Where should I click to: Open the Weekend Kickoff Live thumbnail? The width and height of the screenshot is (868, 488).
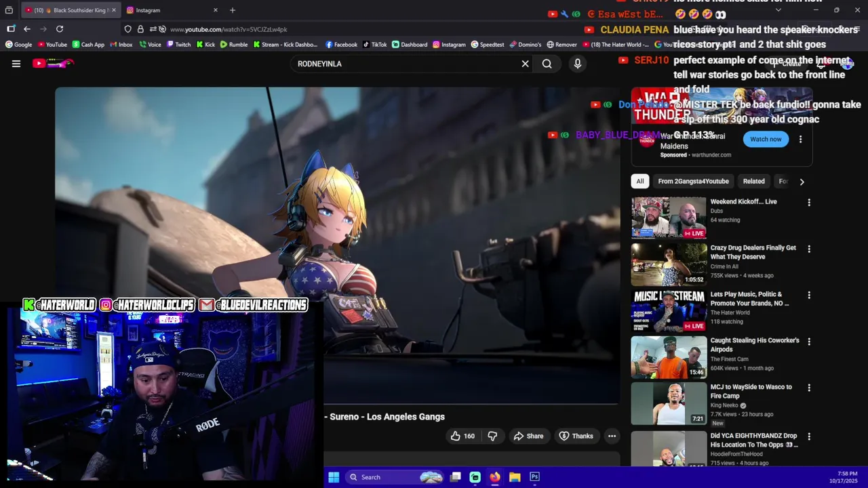pyautogui.click(x=669, y=218)
